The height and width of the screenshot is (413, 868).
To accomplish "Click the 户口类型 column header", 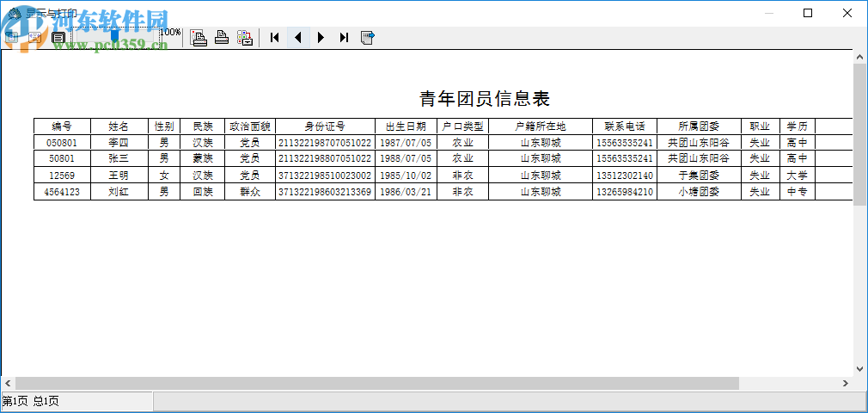I will tap(462, 126).
